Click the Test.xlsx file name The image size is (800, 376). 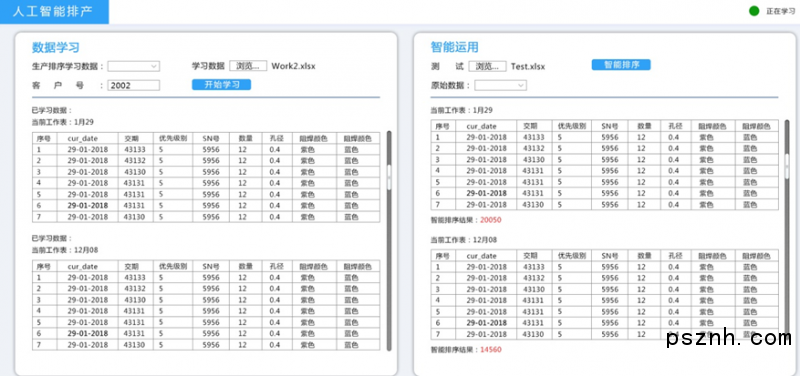coord(528,67)
